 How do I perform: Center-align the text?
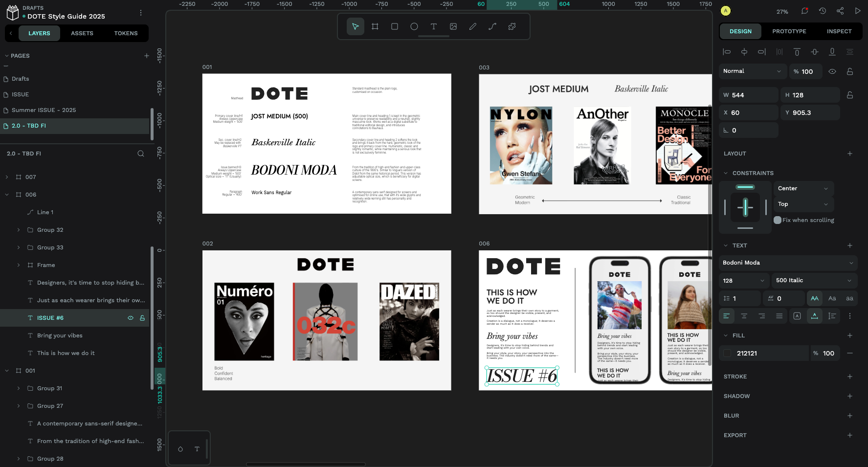[744, 316]
